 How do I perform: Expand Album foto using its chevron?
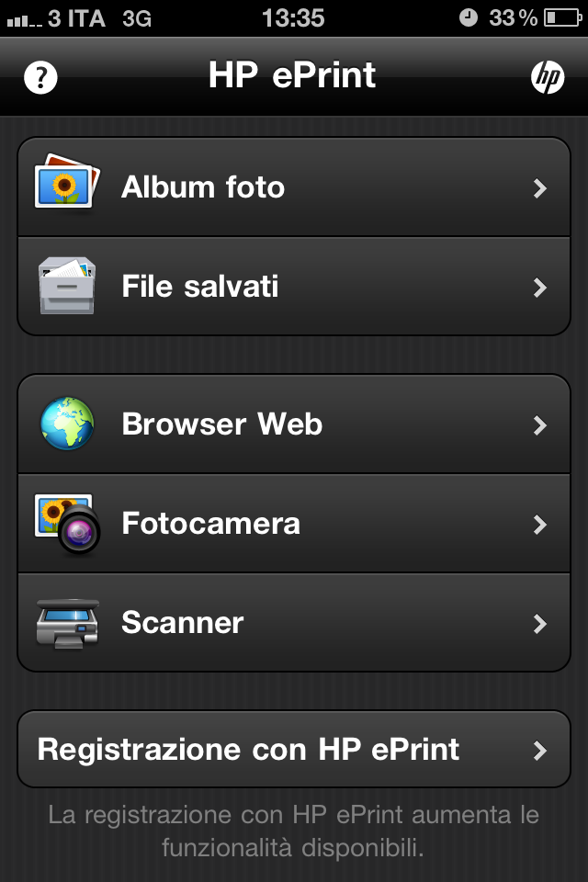click(x=540, y=188)
